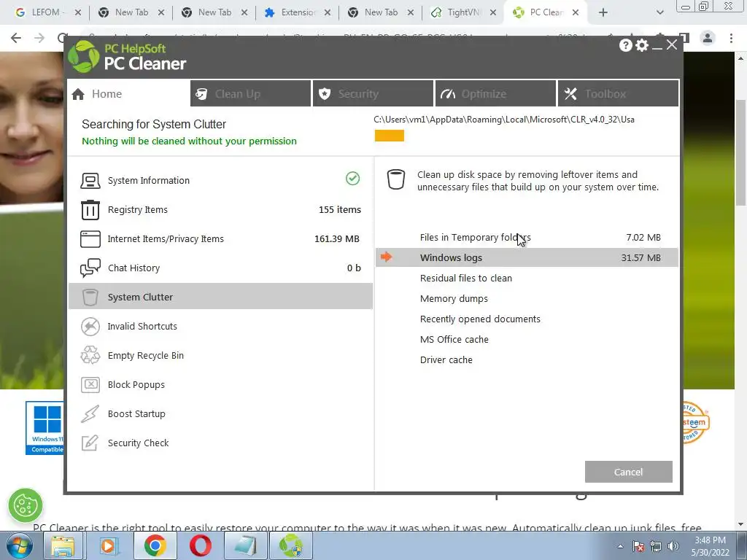
Task: Click the Registry Items trash icon
Action: (x=90, y=209)
